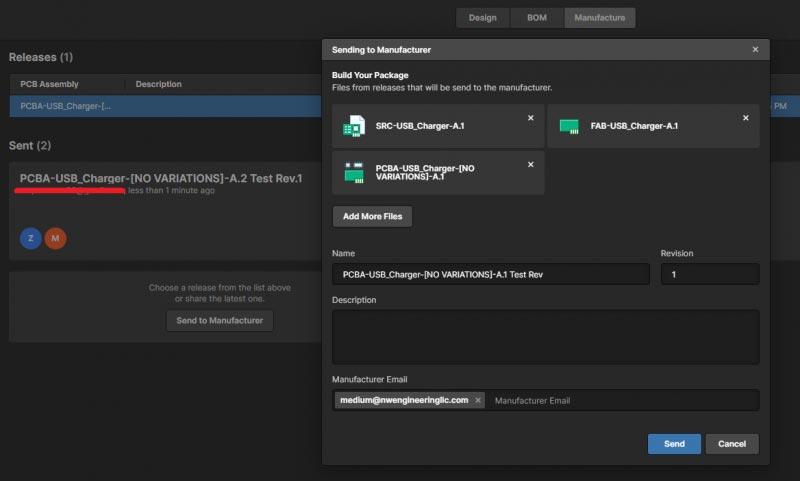Click the PCBA assembly package icon
The width and height of the screenshot is (800, 481).
pos(354,172)
